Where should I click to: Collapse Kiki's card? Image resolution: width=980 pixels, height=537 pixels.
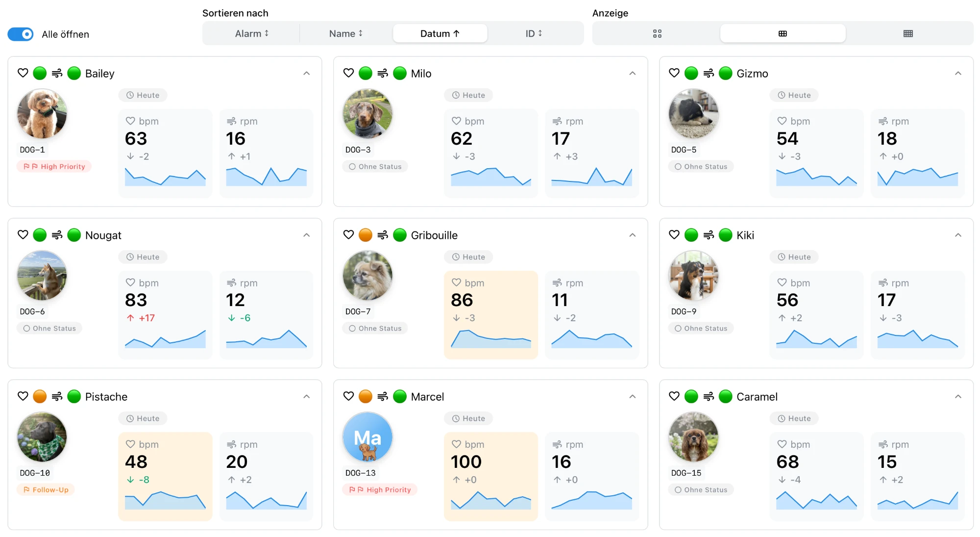tap(958, 235)
